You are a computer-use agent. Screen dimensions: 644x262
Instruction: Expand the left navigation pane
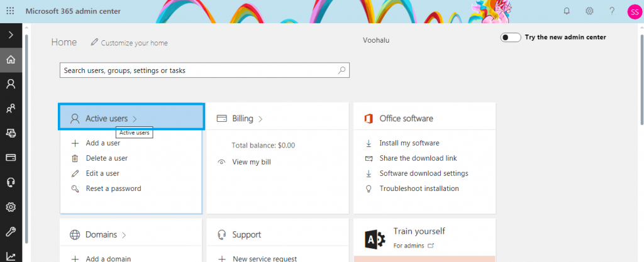click(11, 35)
